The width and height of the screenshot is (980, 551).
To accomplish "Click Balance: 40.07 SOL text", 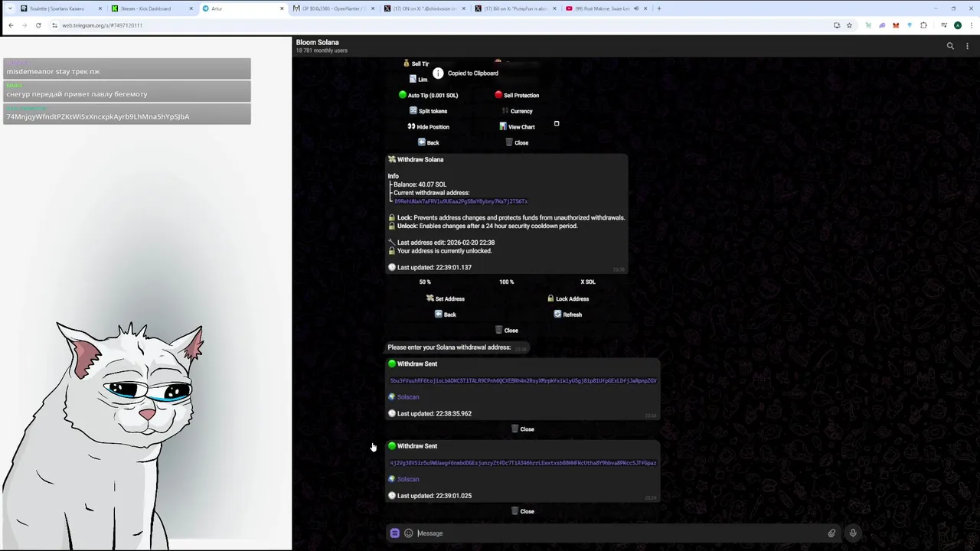I will tap(420, 184).
